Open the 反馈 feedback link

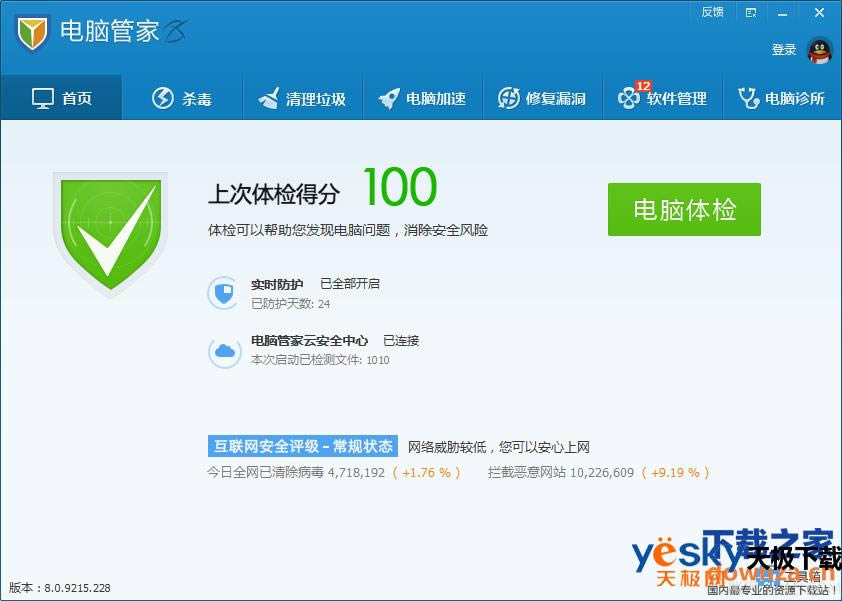tap(712, 12)
